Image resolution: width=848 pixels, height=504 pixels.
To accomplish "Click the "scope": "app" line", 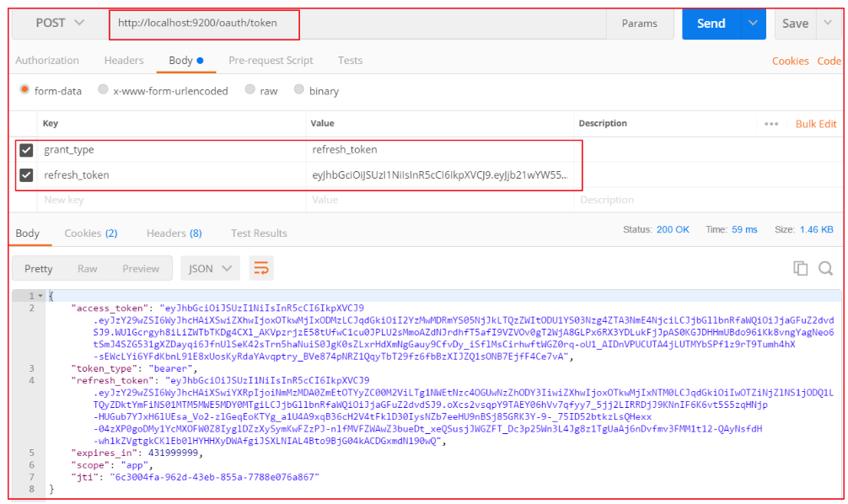I will point(112,465).
